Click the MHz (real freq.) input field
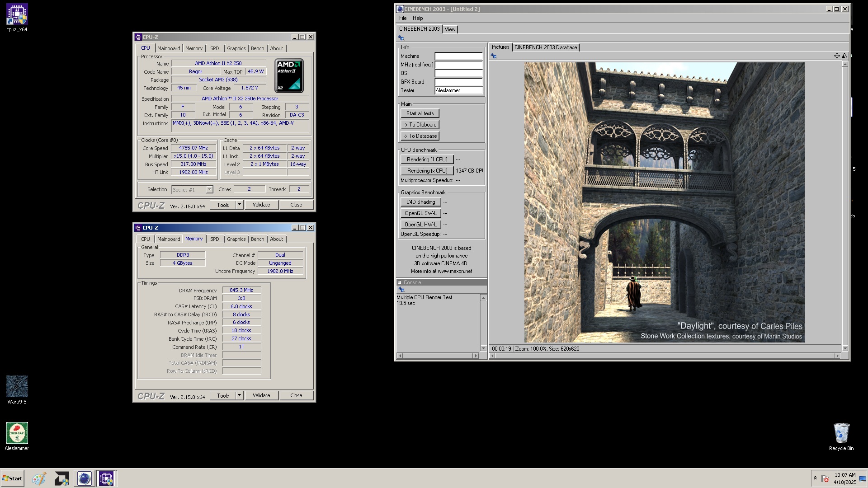Image resolution: width=868 pixels, height=488 pixels. tap(458, 65)
